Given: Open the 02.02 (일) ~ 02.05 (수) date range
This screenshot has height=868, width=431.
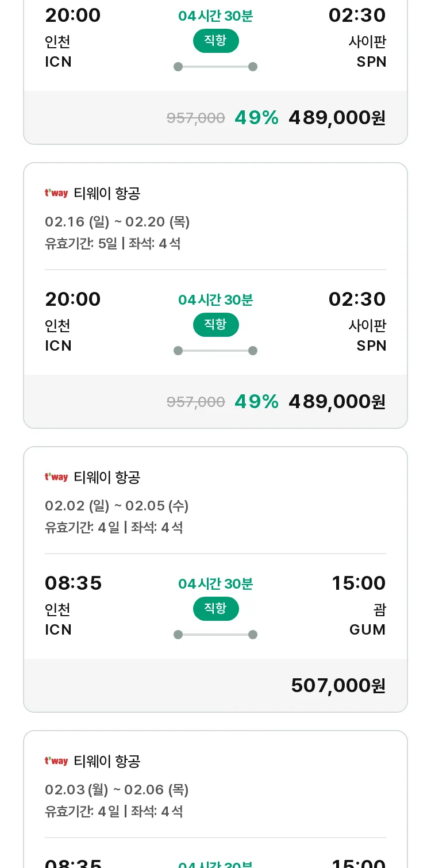Looking at the screenshot, I should click(x=117, y=506).
